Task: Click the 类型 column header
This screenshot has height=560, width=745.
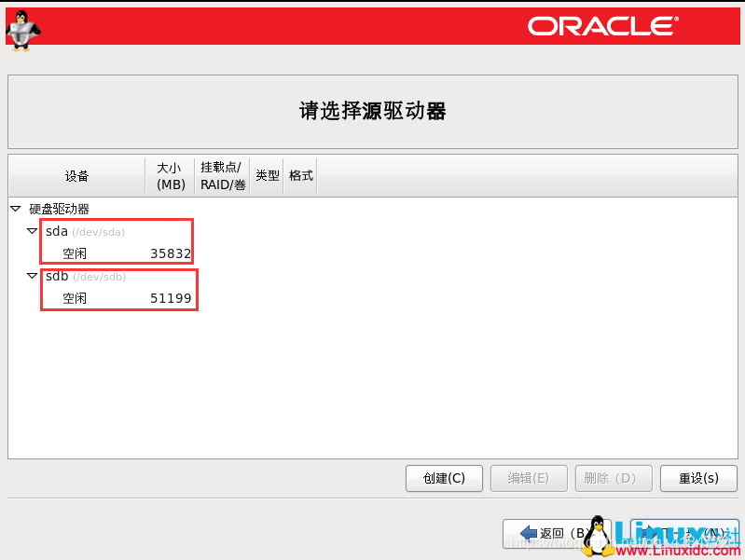Action: tap(267, 176)
